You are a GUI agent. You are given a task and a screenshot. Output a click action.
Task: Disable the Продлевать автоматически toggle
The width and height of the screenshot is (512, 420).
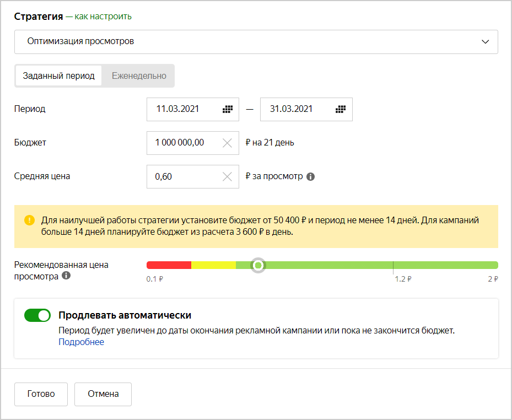37,315
